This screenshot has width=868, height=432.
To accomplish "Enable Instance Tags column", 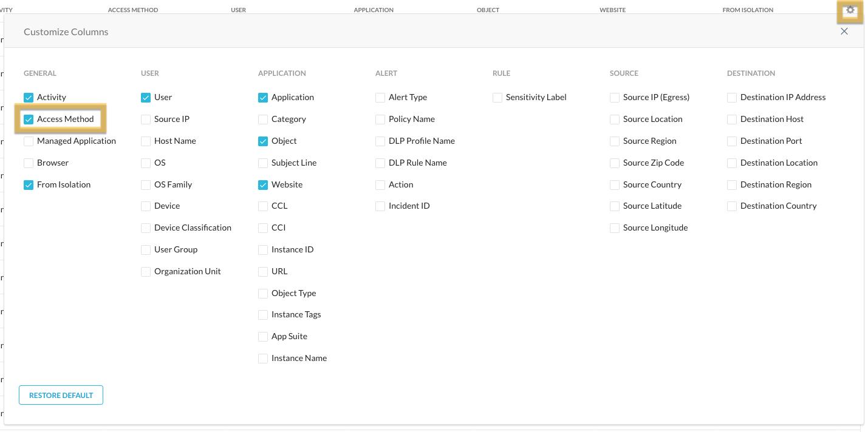I will click(x=263, y=315).
